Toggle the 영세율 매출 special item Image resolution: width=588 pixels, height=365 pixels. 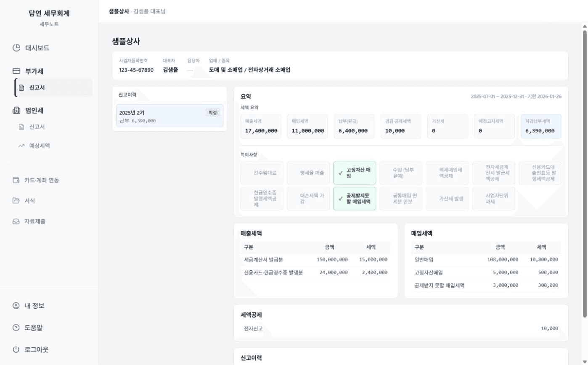click(x=308, y=173)
